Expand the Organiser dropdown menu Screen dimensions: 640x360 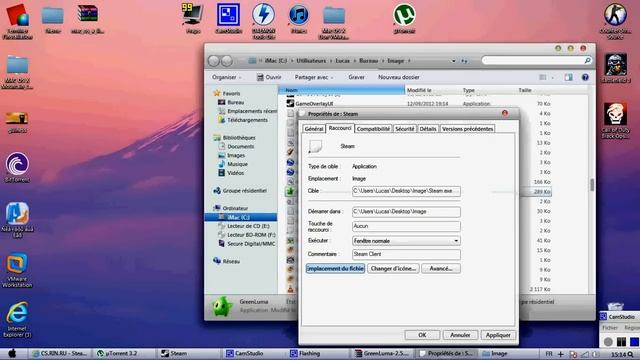click(x=227, y=77)
